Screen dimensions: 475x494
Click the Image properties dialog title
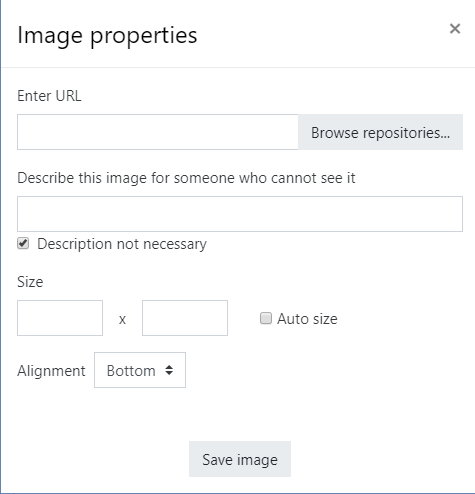(107, 36)
